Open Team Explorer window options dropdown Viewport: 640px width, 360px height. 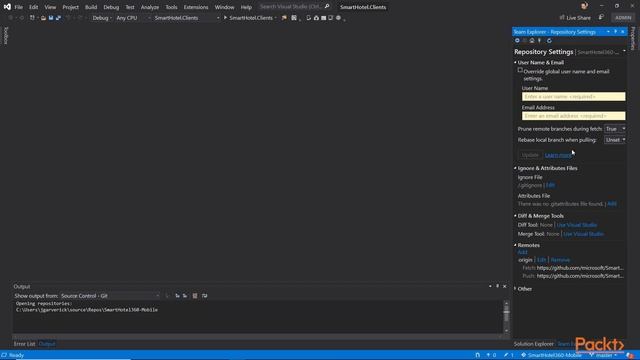click(608, 32)
